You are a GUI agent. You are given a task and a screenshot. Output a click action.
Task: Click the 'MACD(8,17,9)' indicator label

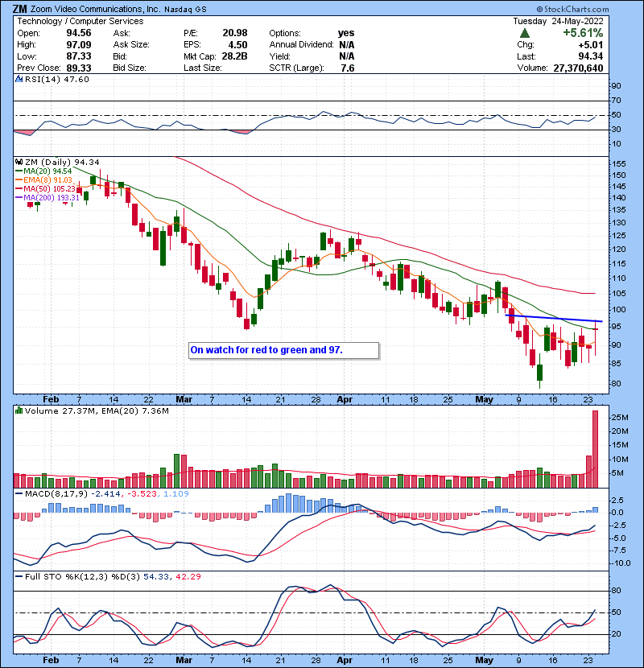56,494
